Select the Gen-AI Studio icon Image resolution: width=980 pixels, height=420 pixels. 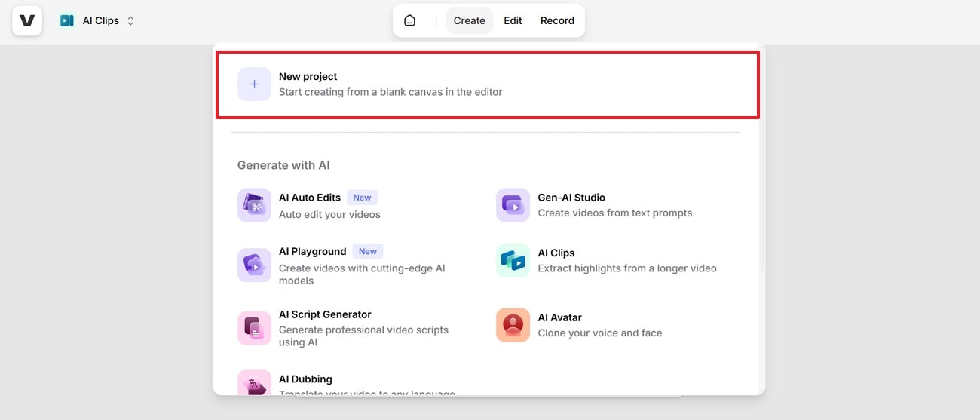[x=513, y=206]
